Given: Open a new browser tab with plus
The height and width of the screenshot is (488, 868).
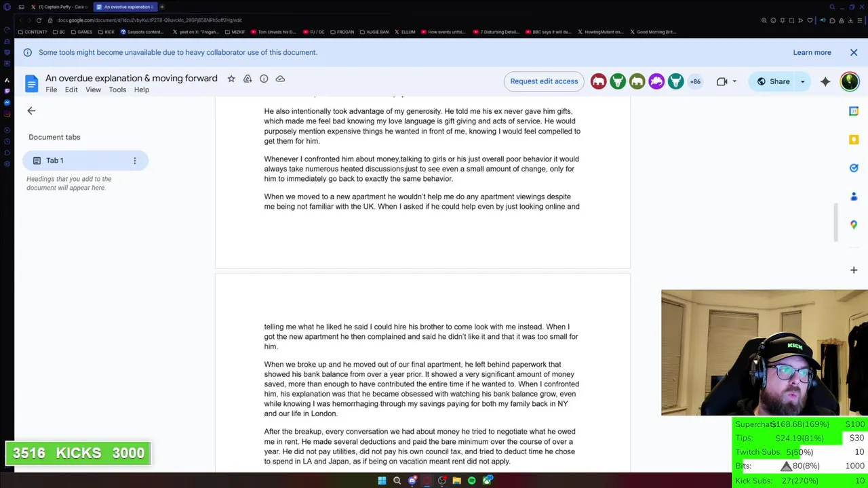Looking at the screenshot, I should (x=162, y=7).
